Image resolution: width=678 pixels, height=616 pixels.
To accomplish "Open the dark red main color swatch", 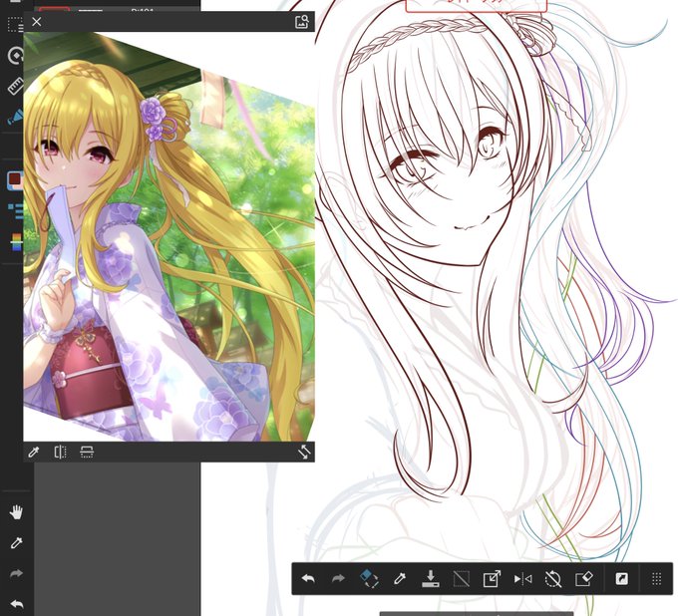I will 15,179.
